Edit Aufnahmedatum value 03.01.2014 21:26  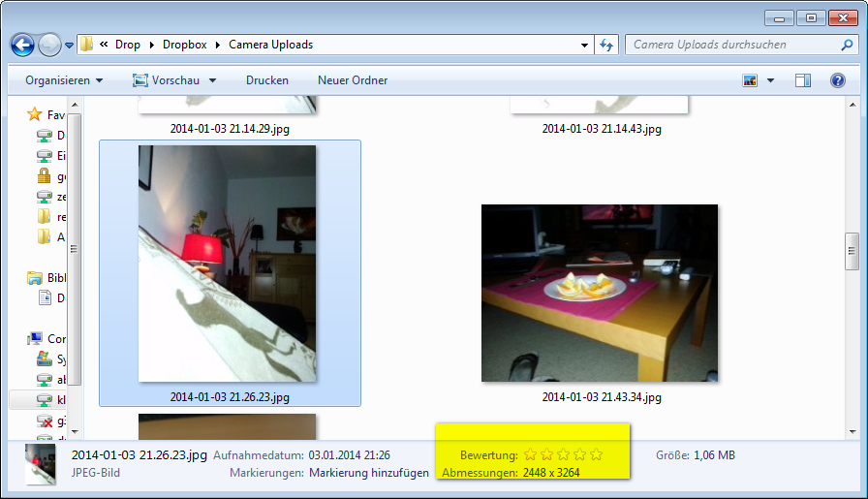[350, 455]
